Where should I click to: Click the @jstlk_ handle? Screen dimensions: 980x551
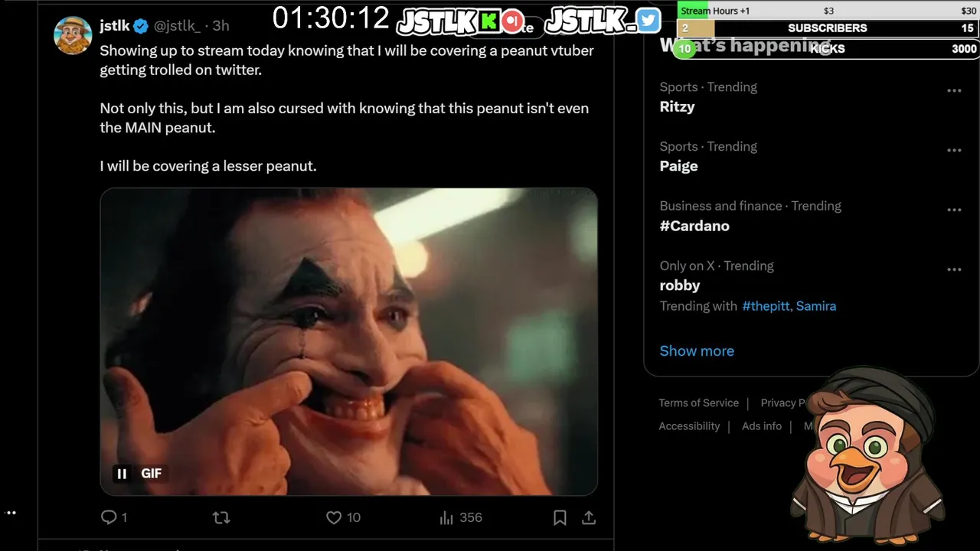(x=178, y=26)
